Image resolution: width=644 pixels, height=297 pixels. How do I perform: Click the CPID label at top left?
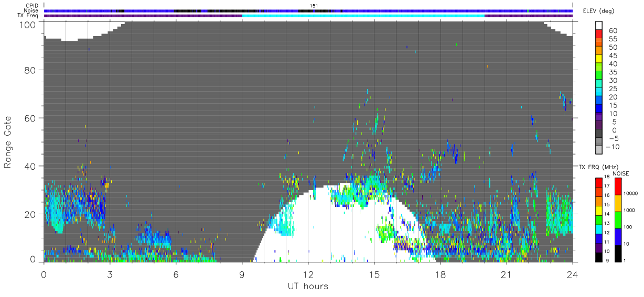[x=32, y=6]
